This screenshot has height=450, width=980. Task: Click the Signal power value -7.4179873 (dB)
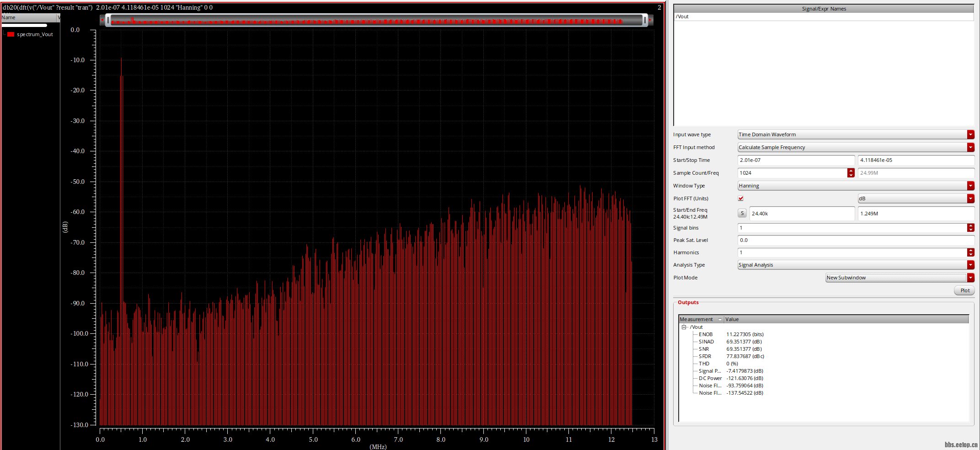click(x=745, y=371)
